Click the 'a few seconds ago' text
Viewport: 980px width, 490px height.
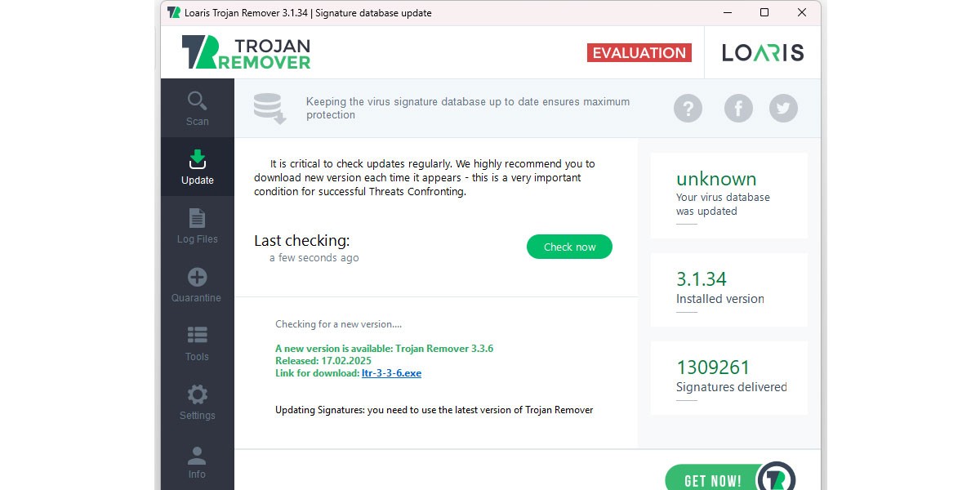[314, 258]
